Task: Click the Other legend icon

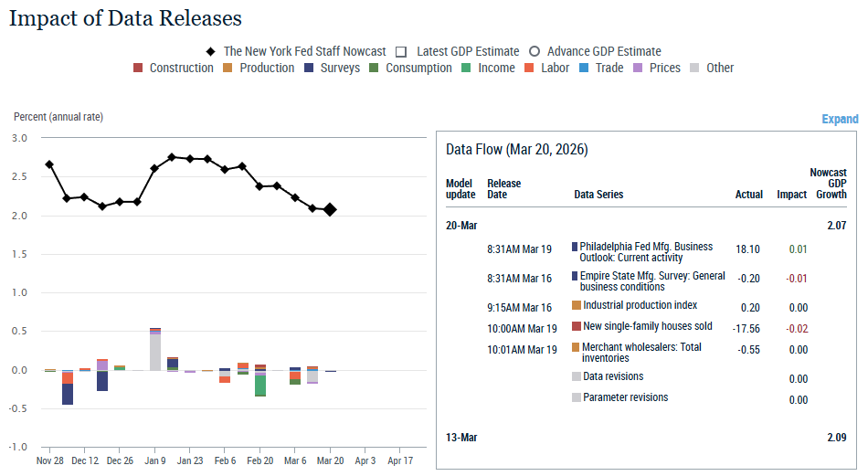Action: click(x=695, y=68)
